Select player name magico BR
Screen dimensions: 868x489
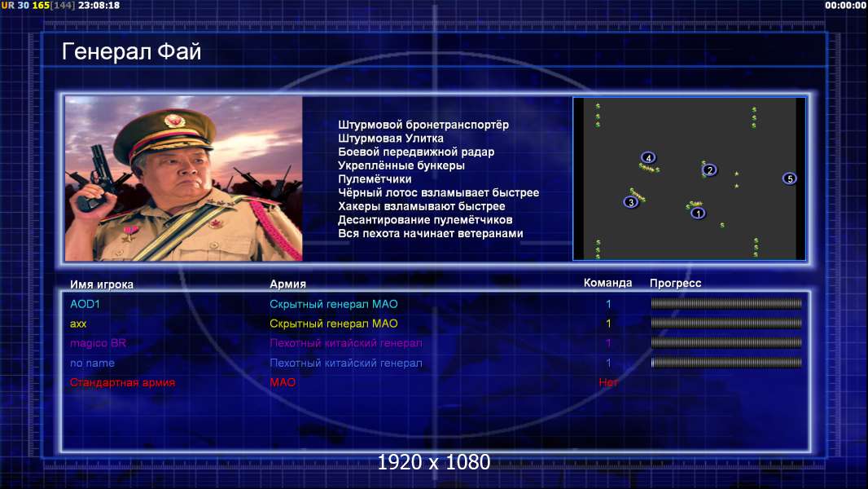pyautogui.click(x=98, y=343)
